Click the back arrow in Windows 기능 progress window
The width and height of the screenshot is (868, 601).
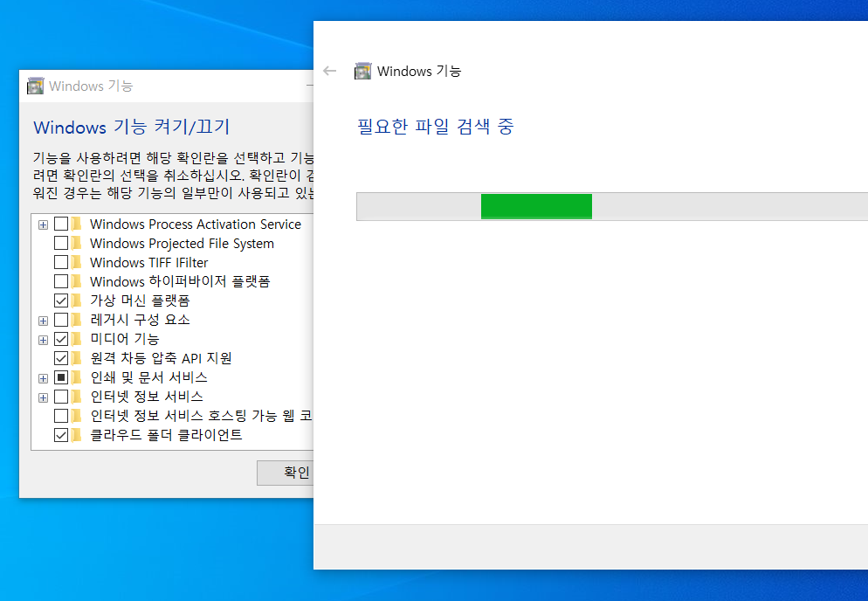coord(329,71)
